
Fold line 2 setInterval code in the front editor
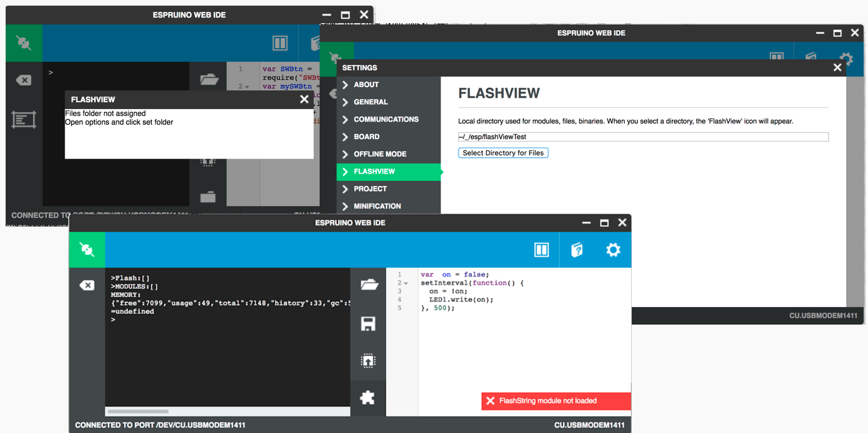tap(405, 283)
